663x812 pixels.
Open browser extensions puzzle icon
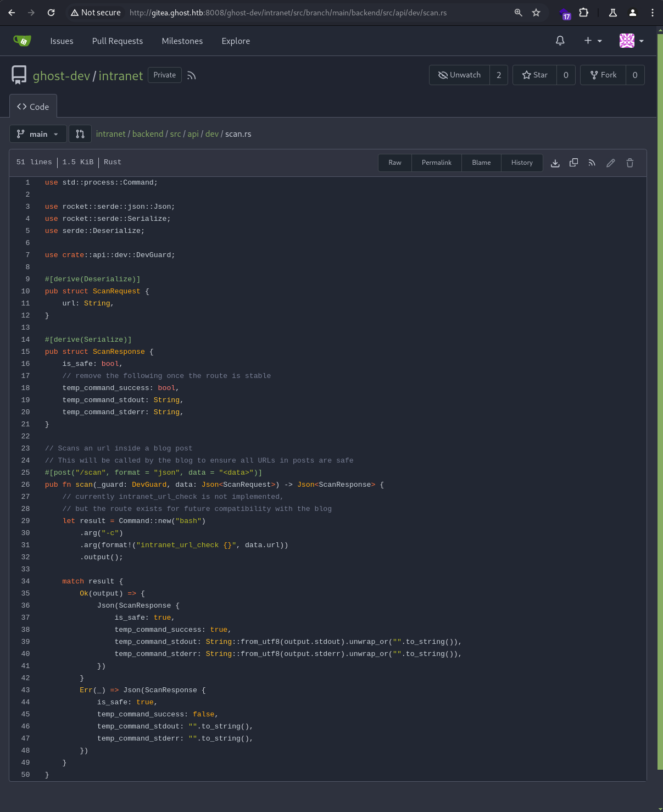pos(584,12)
